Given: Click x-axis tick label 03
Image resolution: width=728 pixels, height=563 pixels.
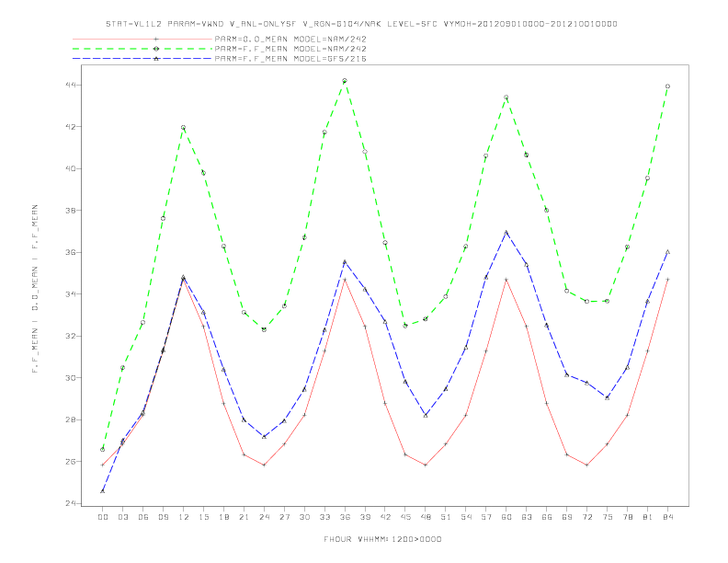Looking at the screenshot, I should click(122, 517).
